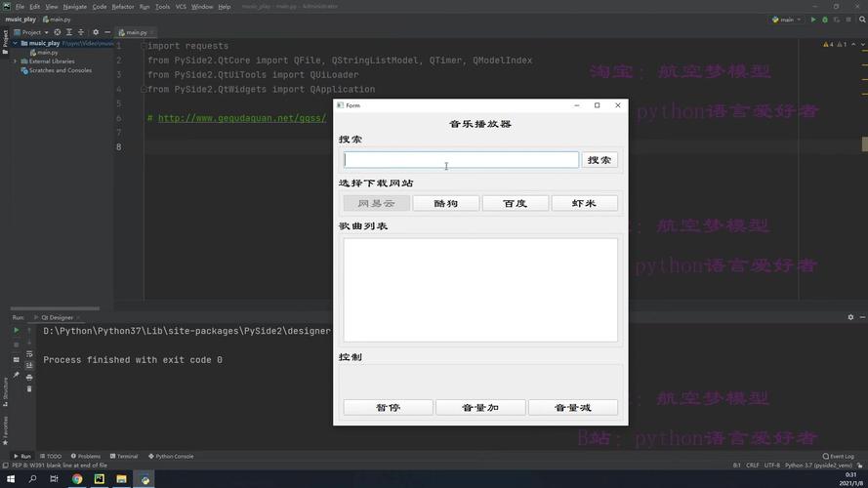Click the song list area in Form window
Image resolution: width=868 pixels, height=488 pixels.
480,290
